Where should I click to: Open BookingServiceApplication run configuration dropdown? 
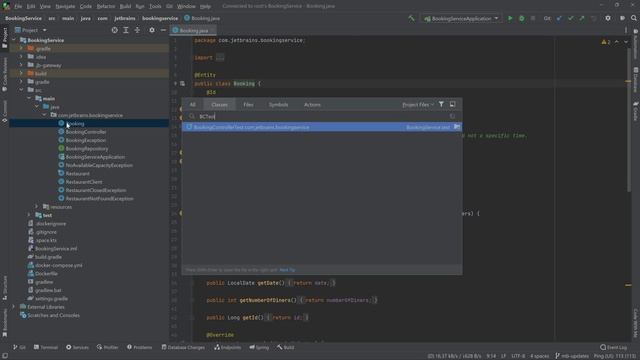coord(461,18)
